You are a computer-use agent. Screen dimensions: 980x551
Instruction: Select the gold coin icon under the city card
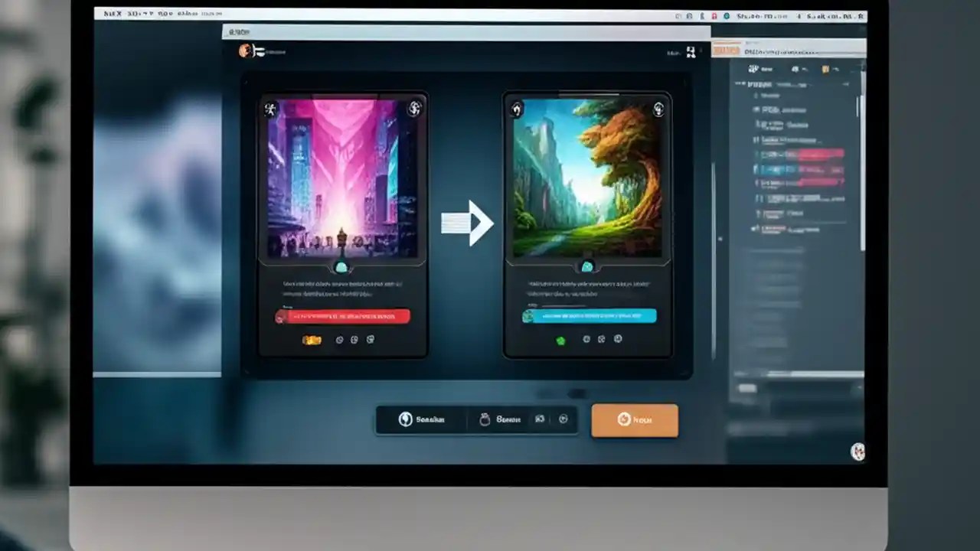click(311, 339)
